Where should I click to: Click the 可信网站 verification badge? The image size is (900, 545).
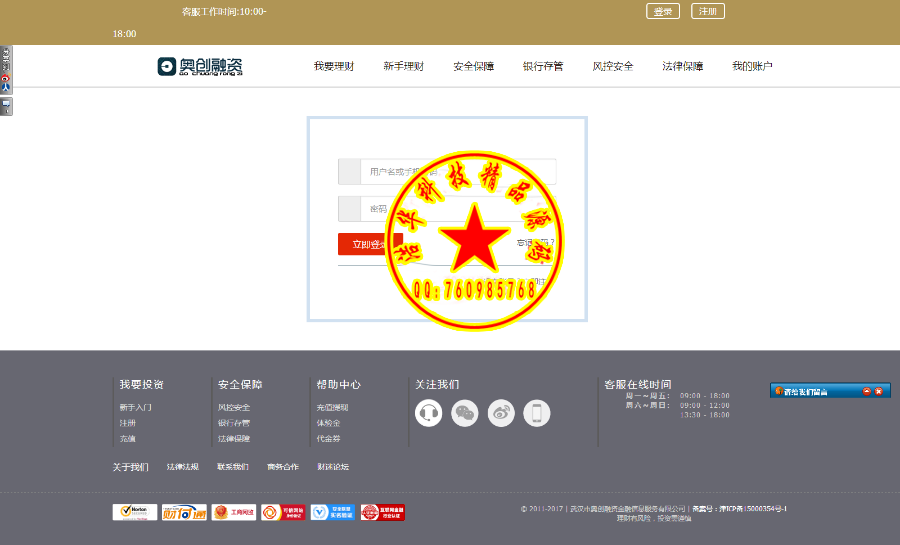tap(283, 512)
